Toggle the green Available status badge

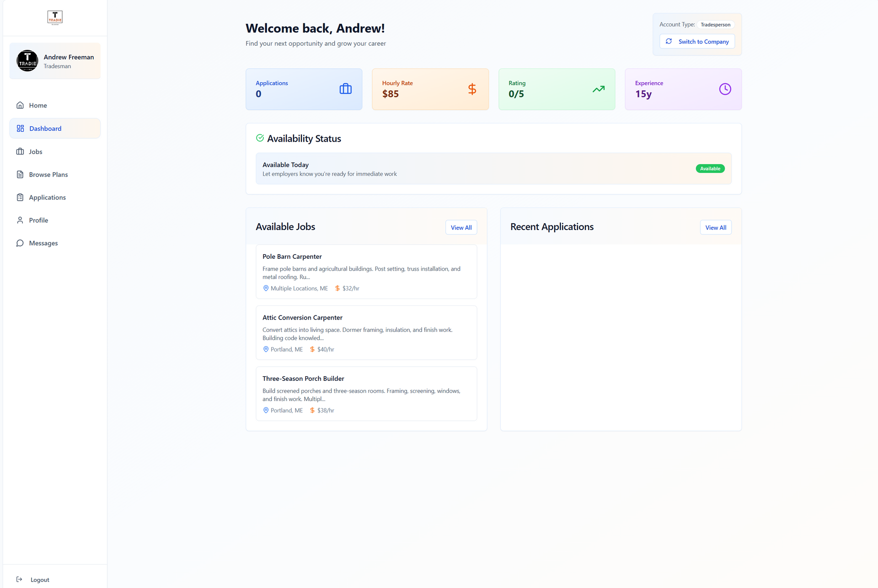tap(710, 169)
